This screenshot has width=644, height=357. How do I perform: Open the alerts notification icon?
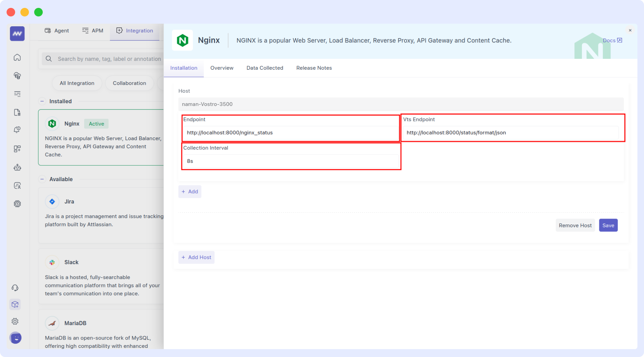click(16, 131)
